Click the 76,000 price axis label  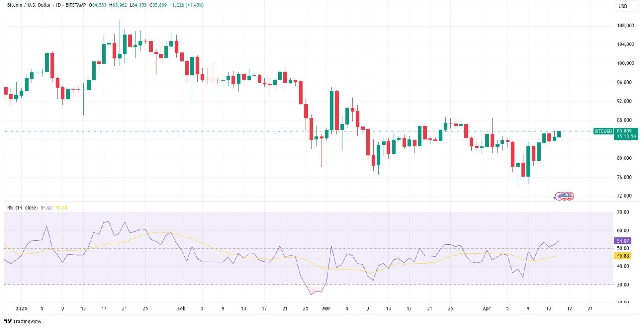[x=624, y=177]
